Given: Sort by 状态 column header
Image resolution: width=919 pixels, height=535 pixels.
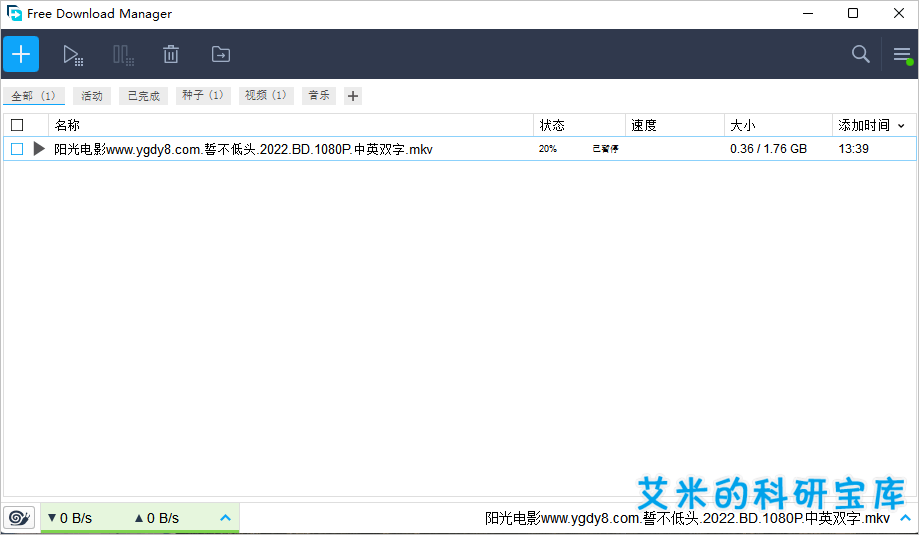Looking at the screenshot, I should 579,125.
